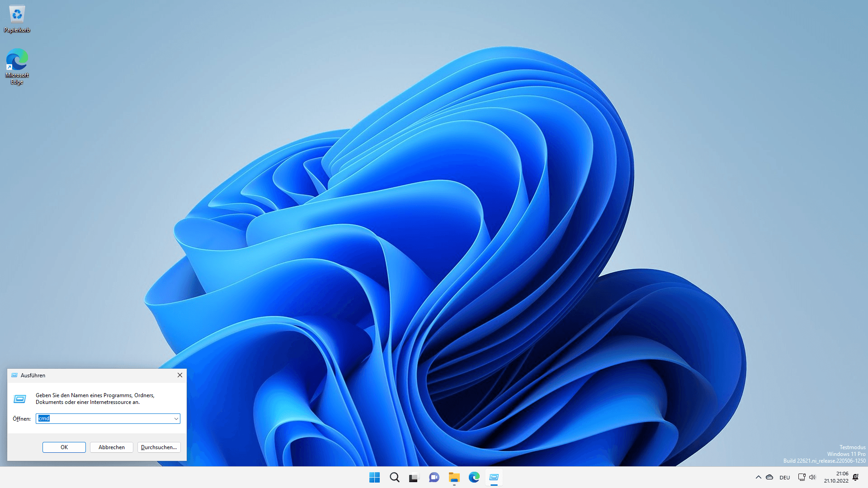Click the Microsoft Edge taskbar icon
Image resolution: width=868 pixels, height=488 pixels.
[474, 477]
